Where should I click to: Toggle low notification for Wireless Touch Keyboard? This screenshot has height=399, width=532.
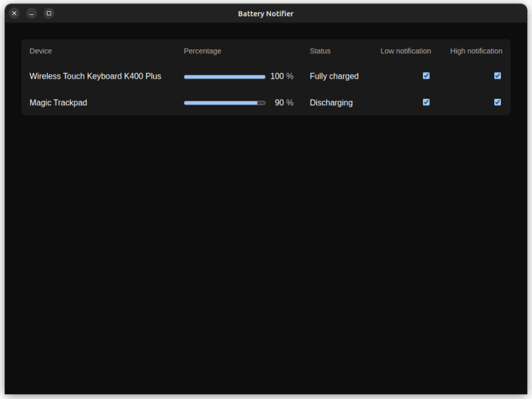click(426, 75)
